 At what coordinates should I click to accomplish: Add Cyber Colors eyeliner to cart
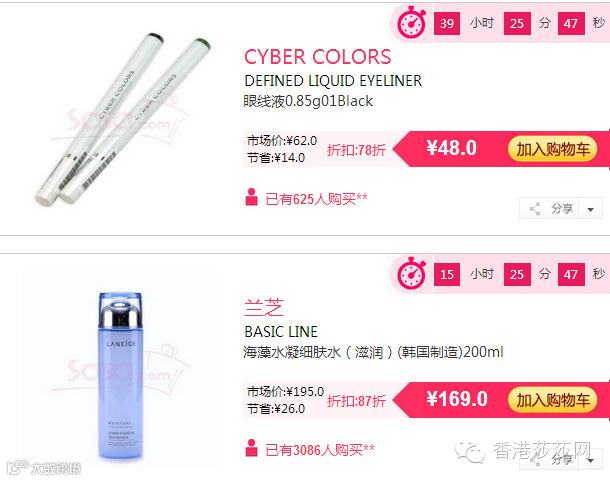pyautogui.click(x=552, y=149)
